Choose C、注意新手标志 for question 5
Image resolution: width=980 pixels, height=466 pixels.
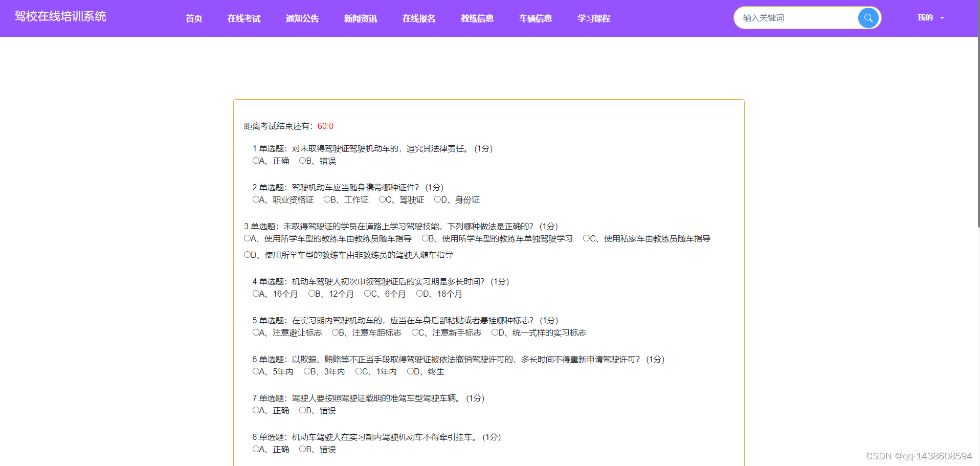pos(415,332)
